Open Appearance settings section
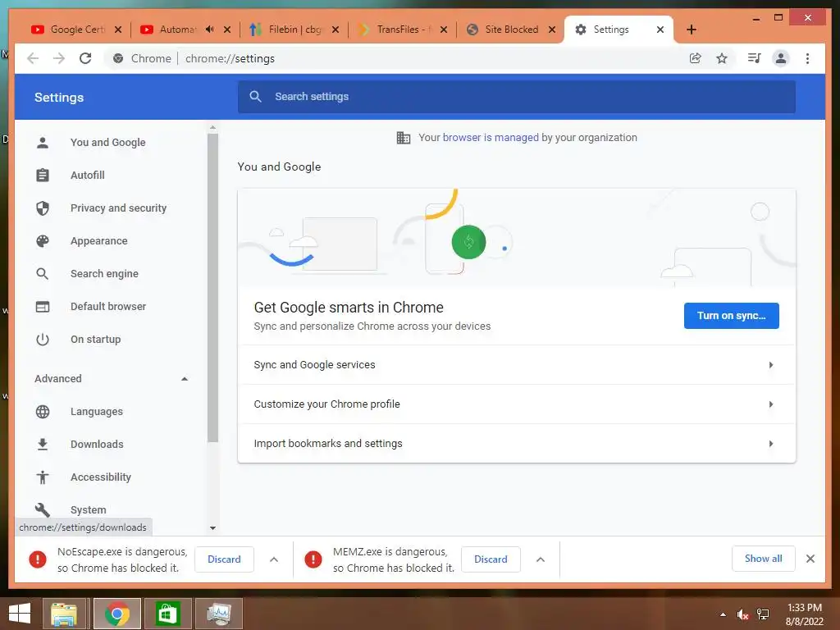Image resolution: width=840 pixels, height=630 pixels. pos(99,241)
